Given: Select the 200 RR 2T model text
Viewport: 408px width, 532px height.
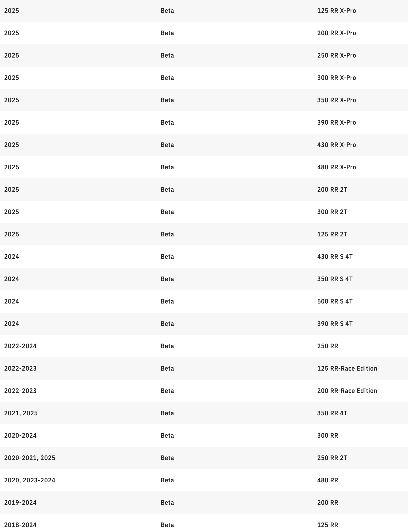Looking at the screenshot, I should pos(332,189).
